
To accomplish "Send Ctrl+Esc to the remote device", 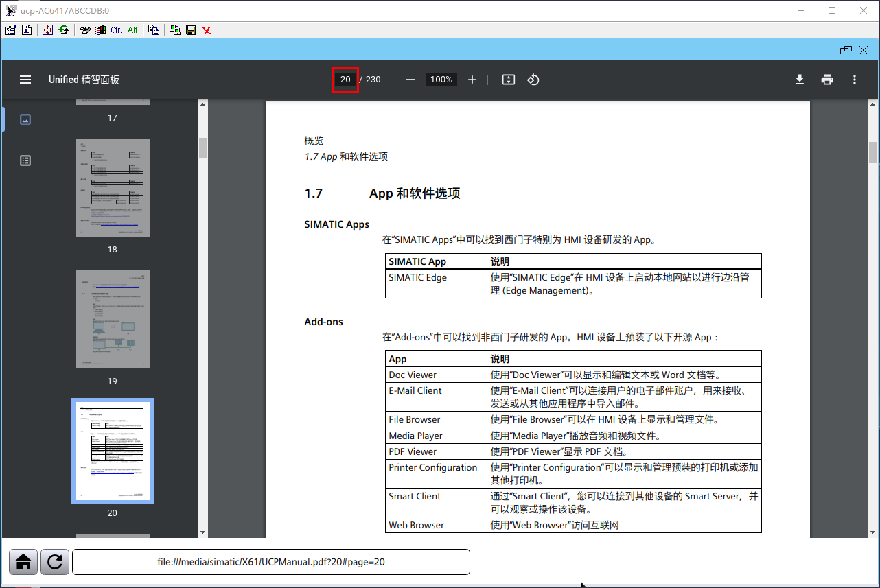I will (x=101, y=30).
